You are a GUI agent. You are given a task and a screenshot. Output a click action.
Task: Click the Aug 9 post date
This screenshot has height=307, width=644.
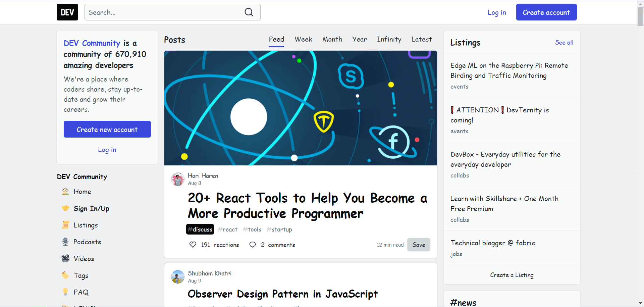point(195,281)
